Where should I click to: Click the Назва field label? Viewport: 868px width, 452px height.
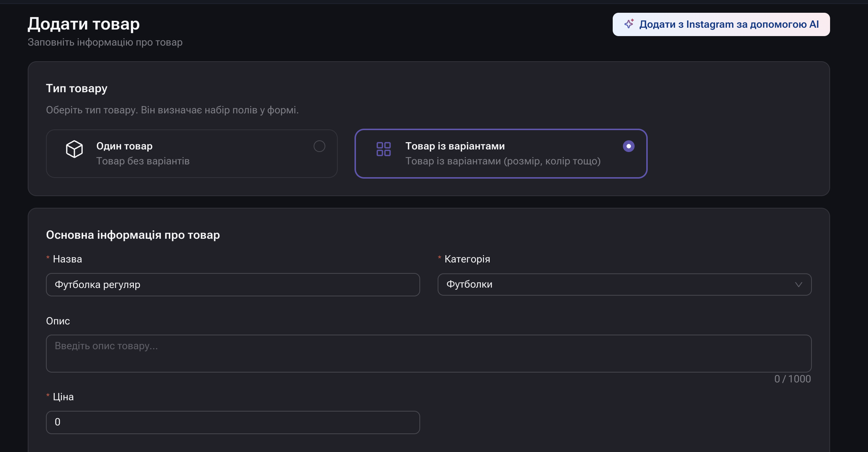(x=67, y=259)
